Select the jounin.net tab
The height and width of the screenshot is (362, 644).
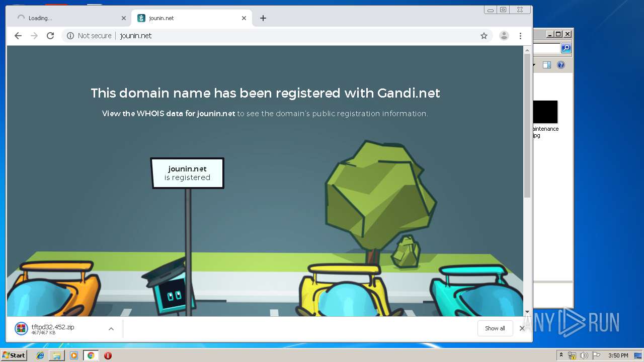(x=191, y=18)
